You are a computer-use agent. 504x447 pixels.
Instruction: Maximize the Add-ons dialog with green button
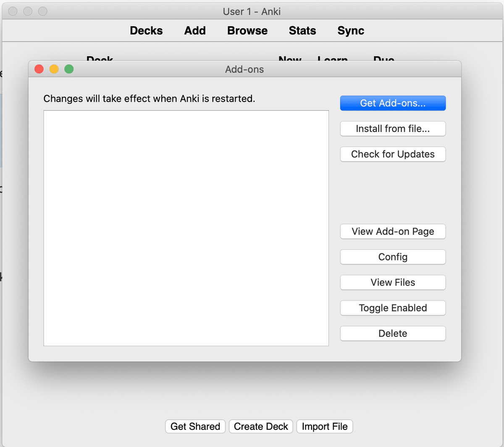69,69
